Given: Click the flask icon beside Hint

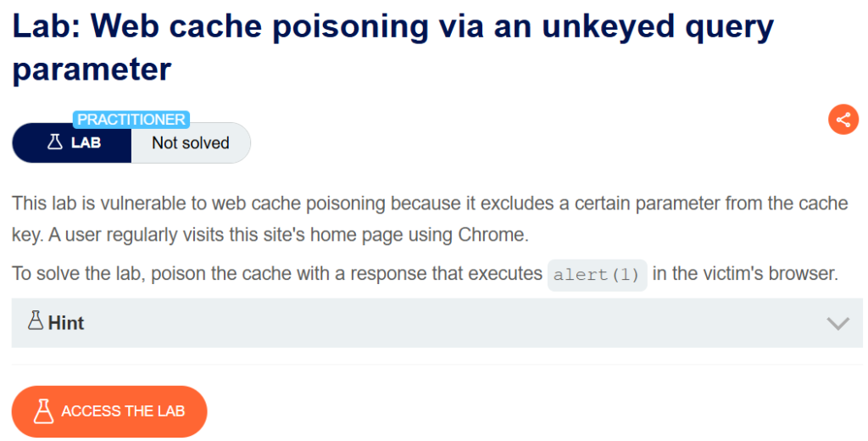Looking at the screenshot, I should [x=36, y=321].
